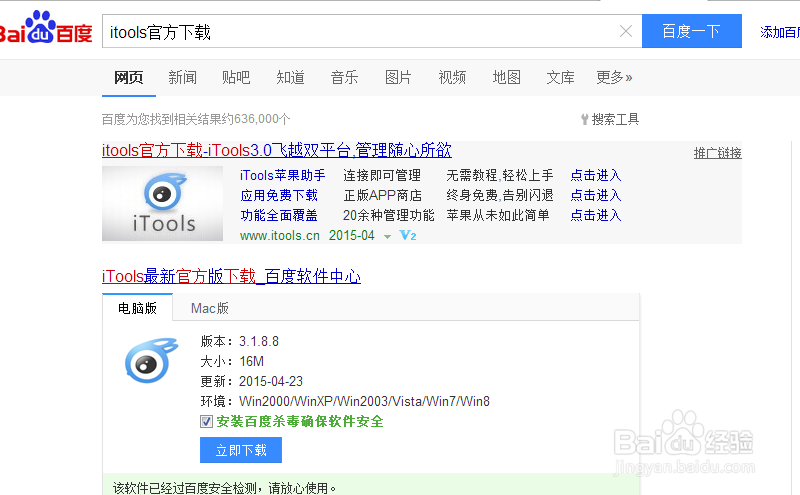Switch to the 音乐 tab
800x495 pixels.
coord(344,78)
